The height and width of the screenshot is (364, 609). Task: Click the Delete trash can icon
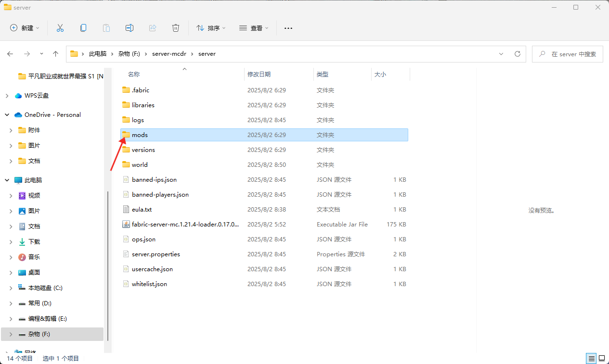coord(176,28)
